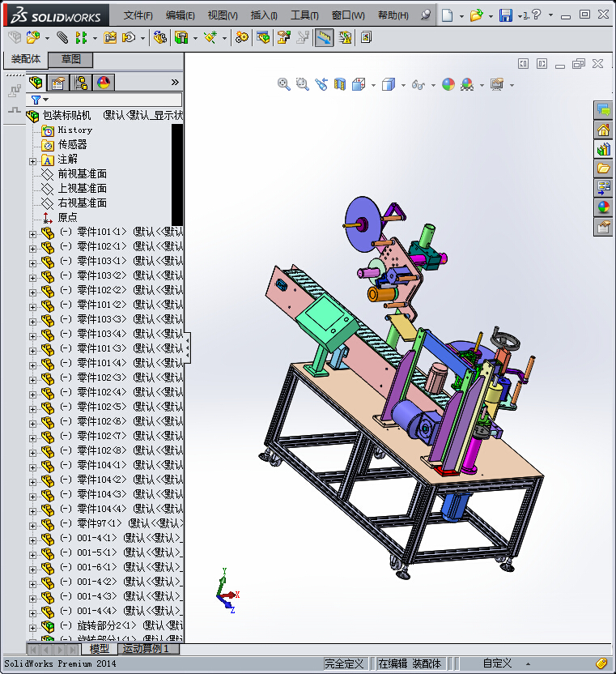Click the Section View icon

click(x=339, y=83)
